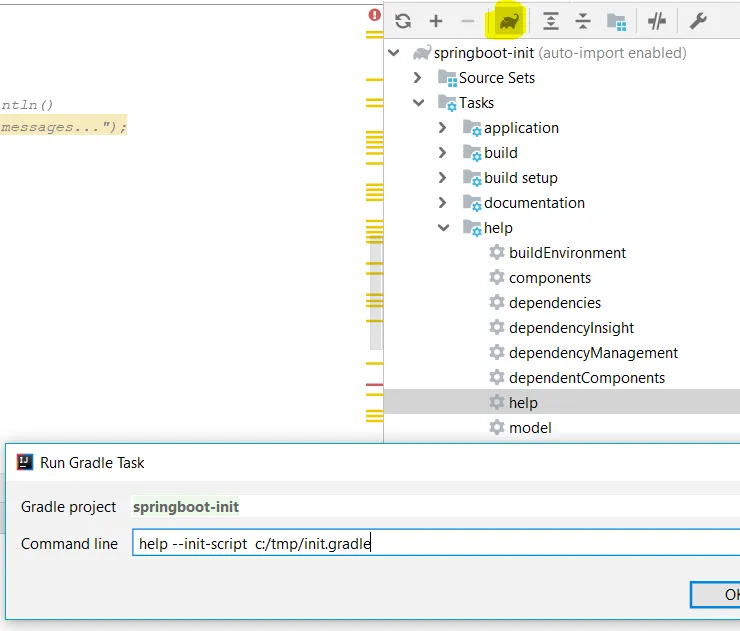Click the build folder icon

472,152
